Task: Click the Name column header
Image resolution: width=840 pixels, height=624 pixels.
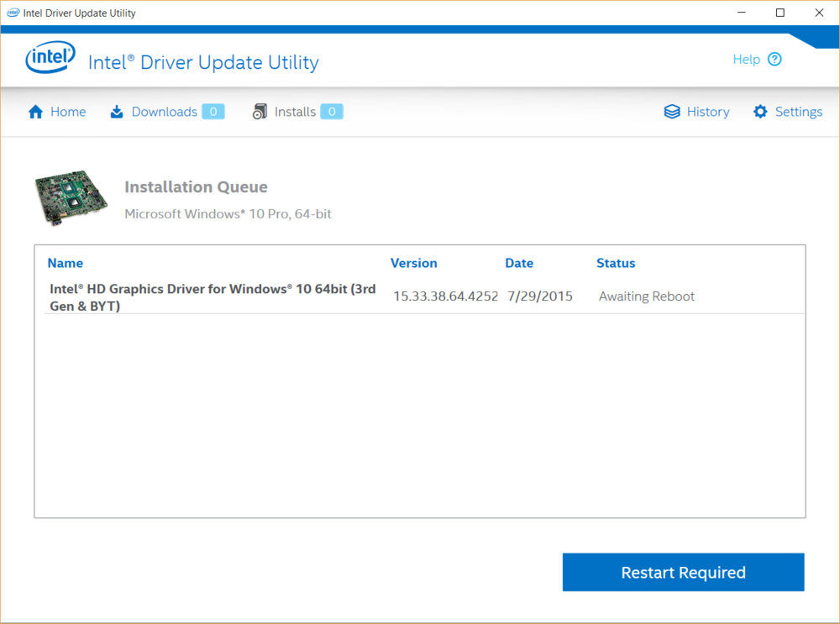Action: click(x=66, y=263)
